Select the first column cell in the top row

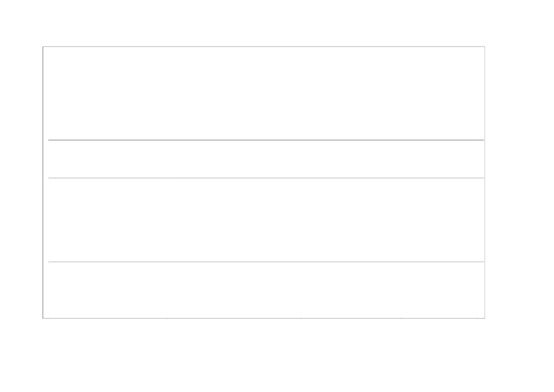coord(108,93)
